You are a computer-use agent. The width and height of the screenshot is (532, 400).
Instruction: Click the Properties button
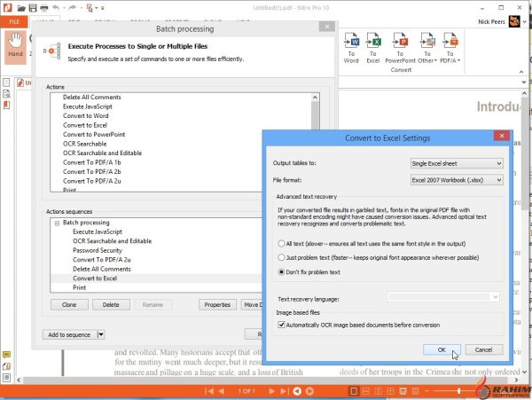click(x=217, y=305)
